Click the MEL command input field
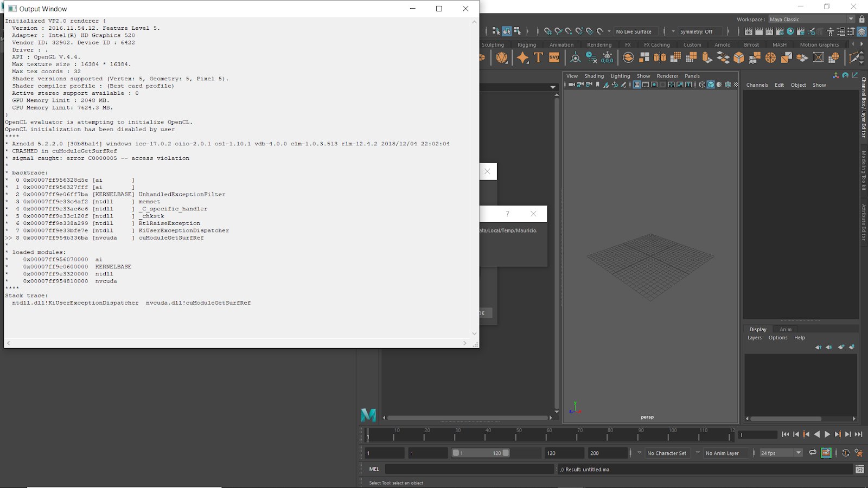Viewport: 868px width, 488px height. tap(470, 469)
